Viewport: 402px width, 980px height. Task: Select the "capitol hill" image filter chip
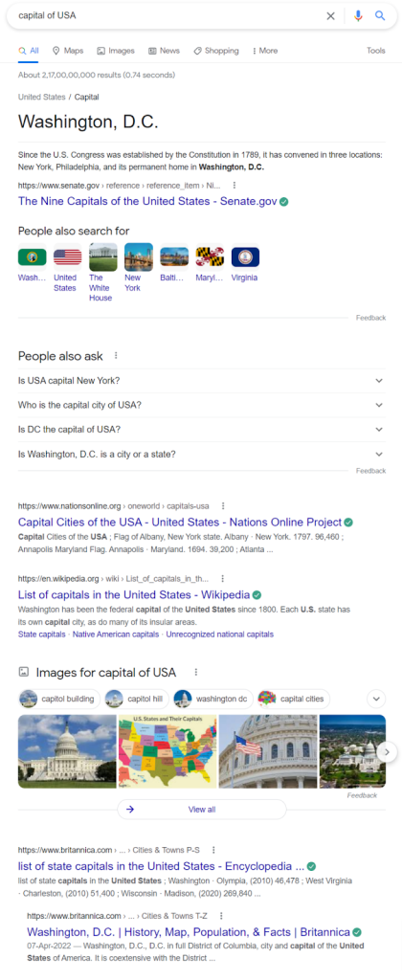[x=137, y=699]
